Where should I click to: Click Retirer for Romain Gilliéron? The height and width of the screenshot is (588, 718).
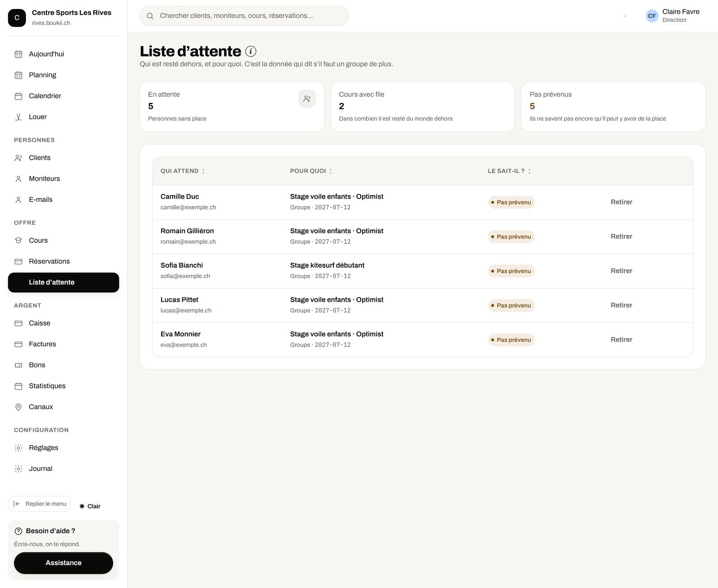[621, 236]
